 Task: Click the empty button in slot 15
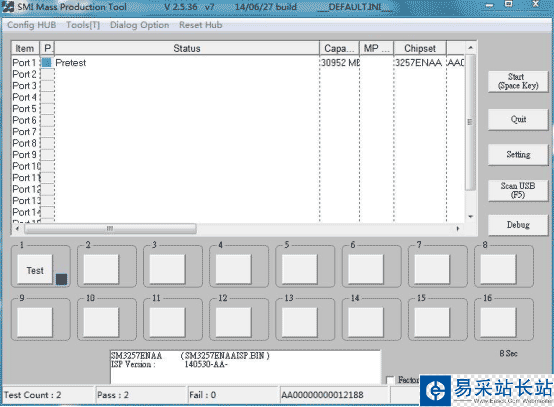coord(432,322)
